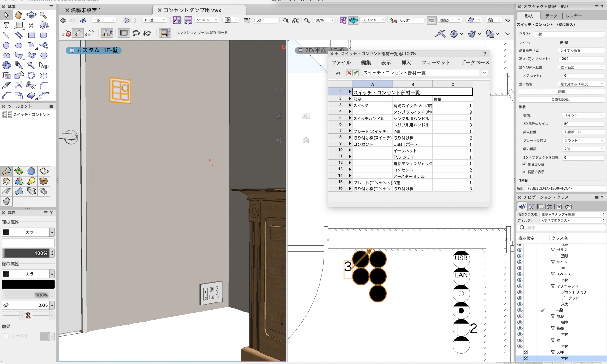Open the フォーマット menu in worksheet window
607x364 pixels.
(436, 62)
